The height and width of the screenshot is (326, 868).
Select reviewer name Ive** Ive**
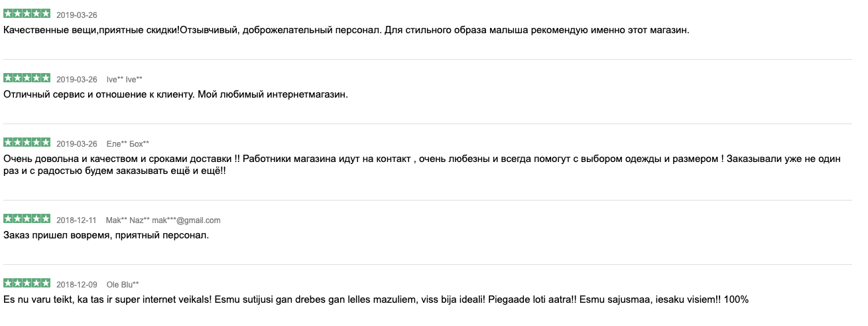pyautogui.click(x=125, y=79)
